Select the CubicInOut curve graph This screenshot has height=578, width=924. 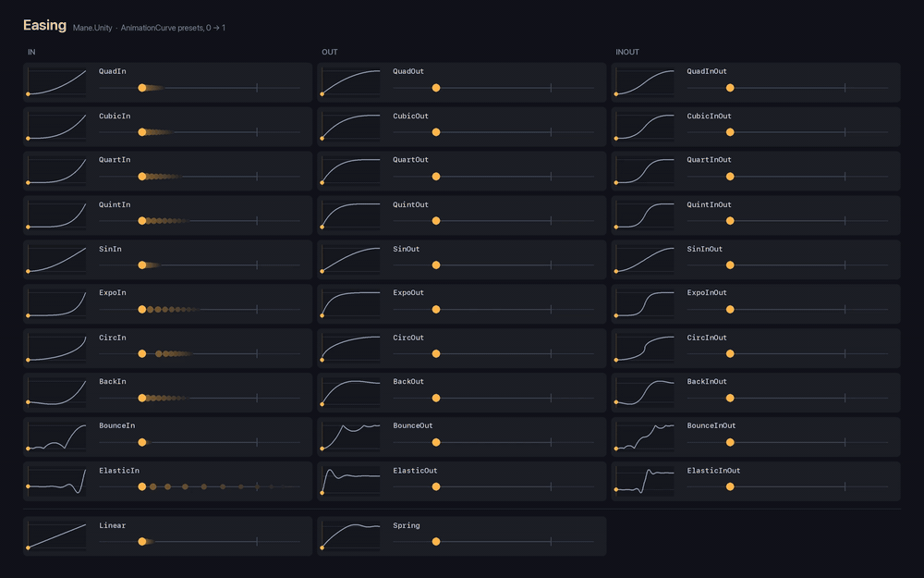click(645, 127)
